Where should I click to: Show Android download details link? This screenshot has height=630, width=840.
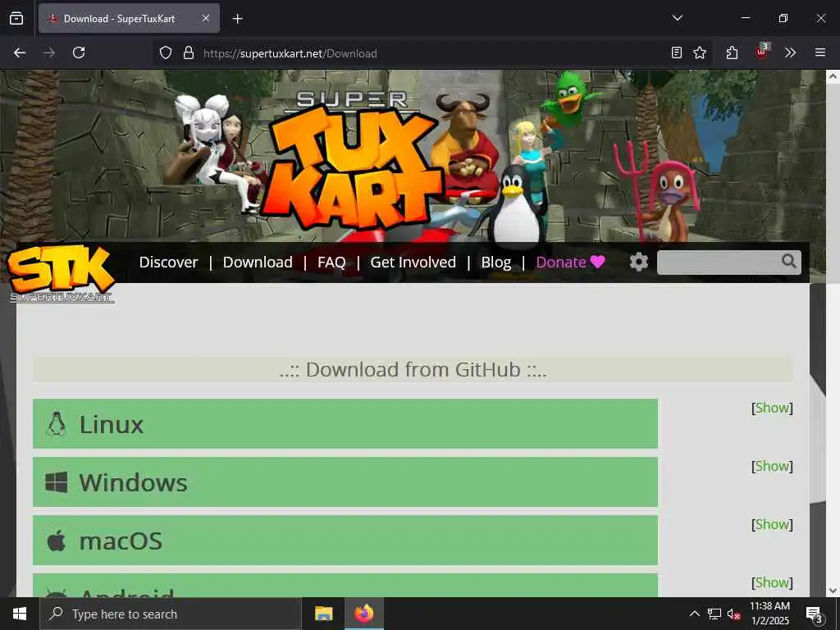772,582
